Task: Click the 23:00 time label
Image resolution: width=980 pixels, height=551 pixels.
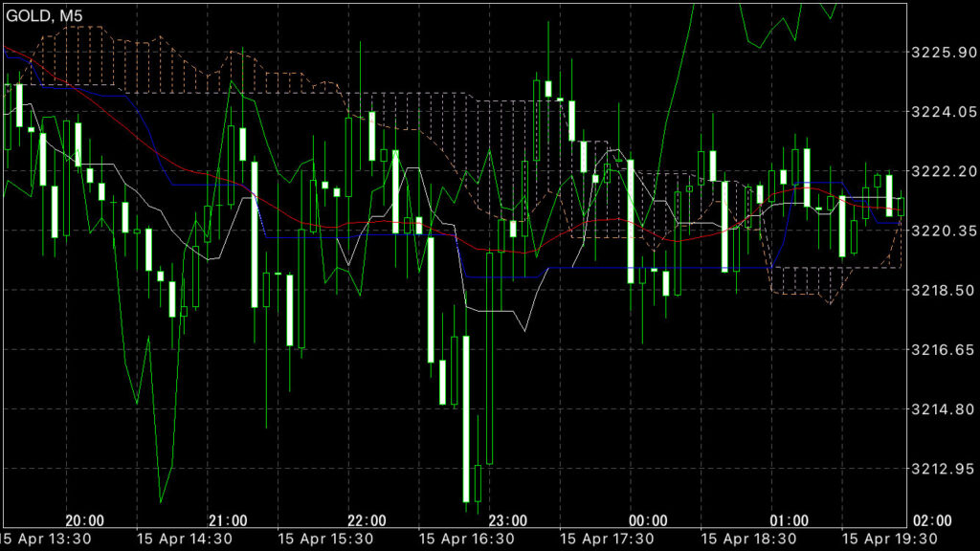Action: [507, 520]
